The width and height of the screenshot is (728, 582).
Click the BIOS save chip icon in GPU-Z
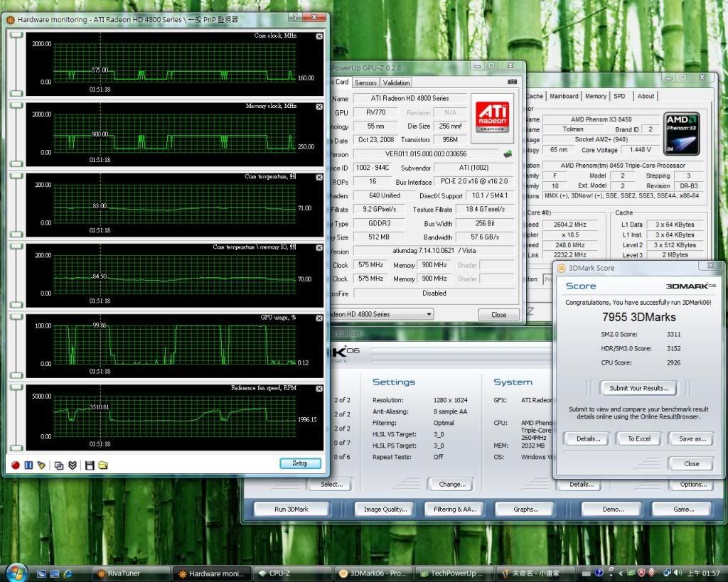coord(508,153)
